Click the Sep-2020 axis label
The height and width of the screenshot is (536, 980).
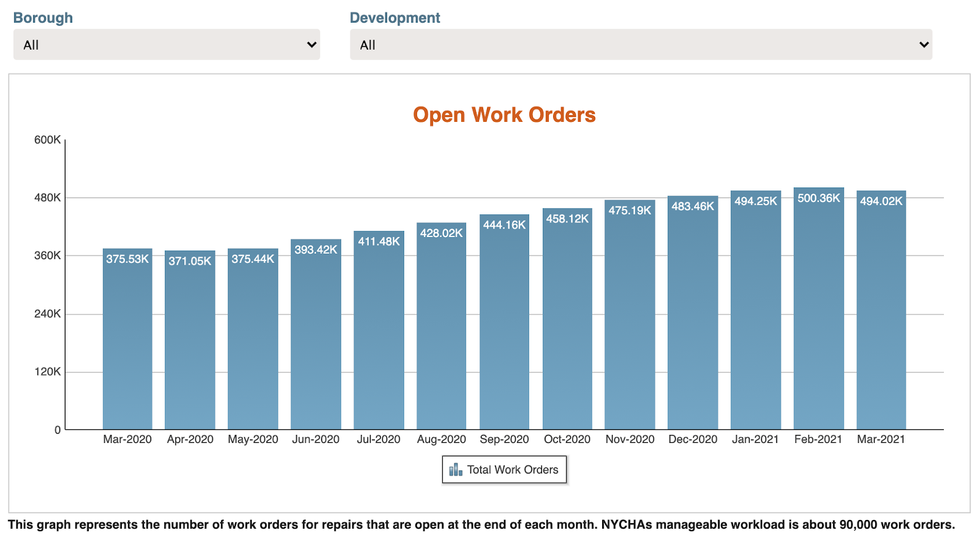[504, 439]
